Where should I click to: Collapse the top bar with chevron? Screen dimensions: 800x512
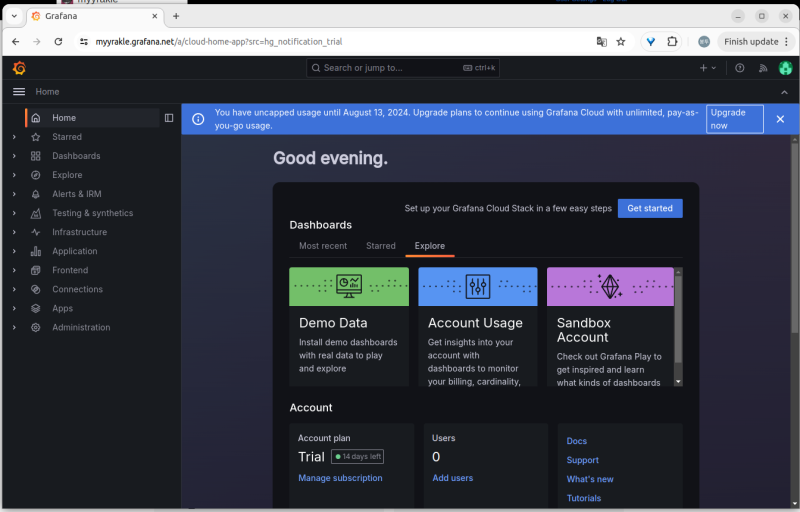click(784, 92)
